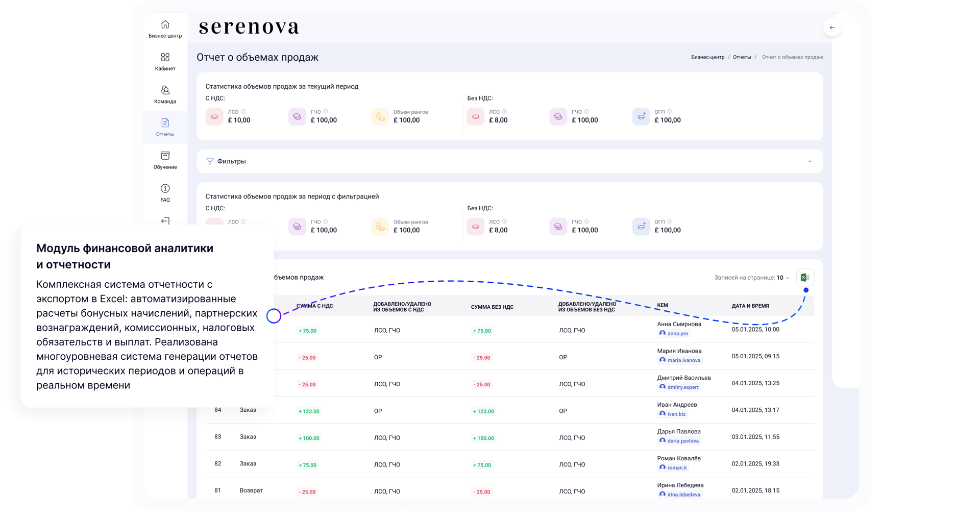Expand the Фильтры panel with its chevron
980x519 pixels.
point(810,161)
